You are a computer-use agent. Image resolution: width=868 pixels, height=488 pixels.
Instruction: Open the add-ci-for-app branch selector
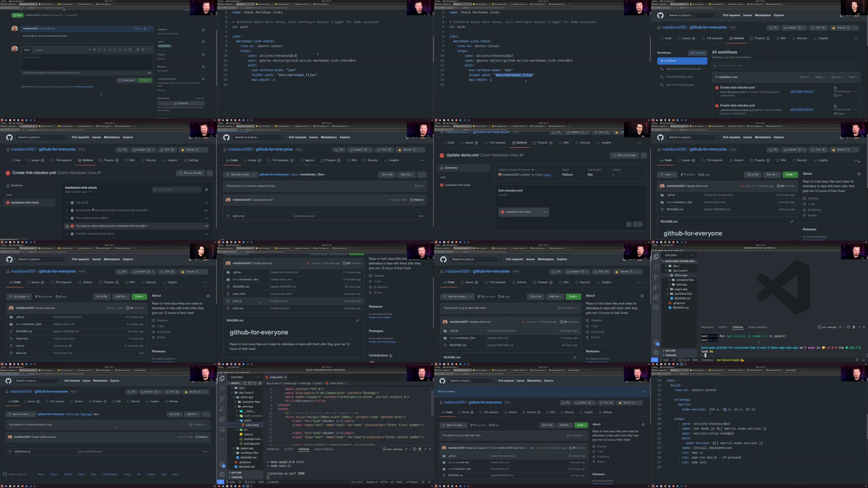click(x=453, y=425)
